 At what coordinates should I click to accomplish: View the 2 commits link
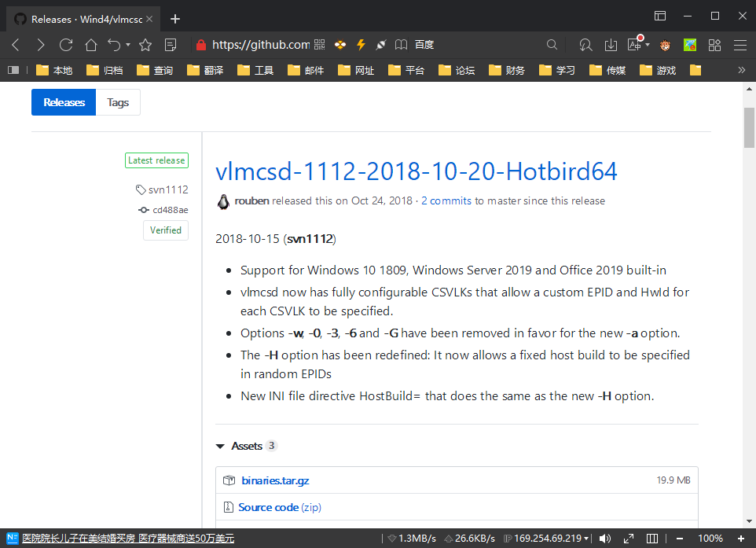[446, 200]
